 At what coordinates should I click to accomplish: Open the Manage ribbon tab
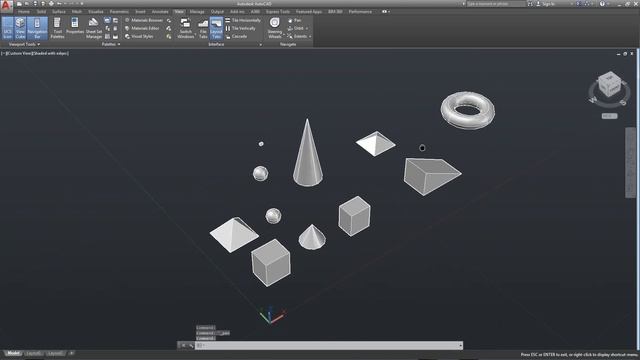[197, 11]
